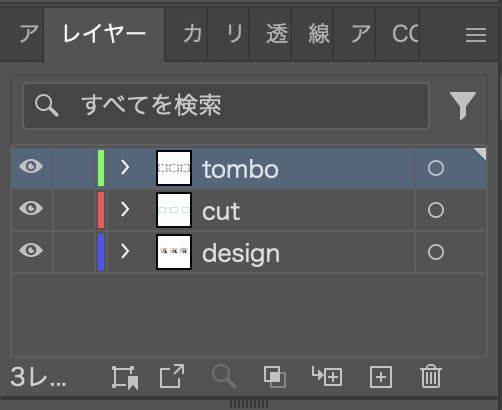
Task: Switch to the レイヤー tab
Action: point(104,34)
